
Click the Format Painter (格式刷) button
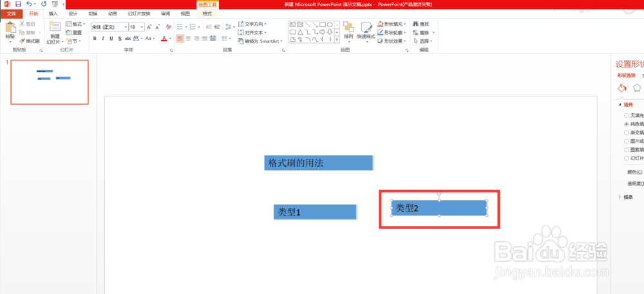coord(30,41)
